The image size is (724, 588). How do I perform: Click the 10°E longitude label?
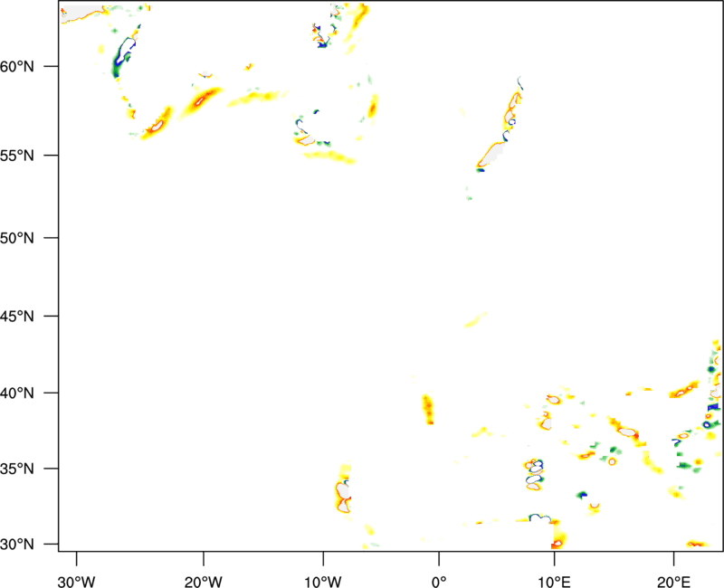click(x=554, y=582)
